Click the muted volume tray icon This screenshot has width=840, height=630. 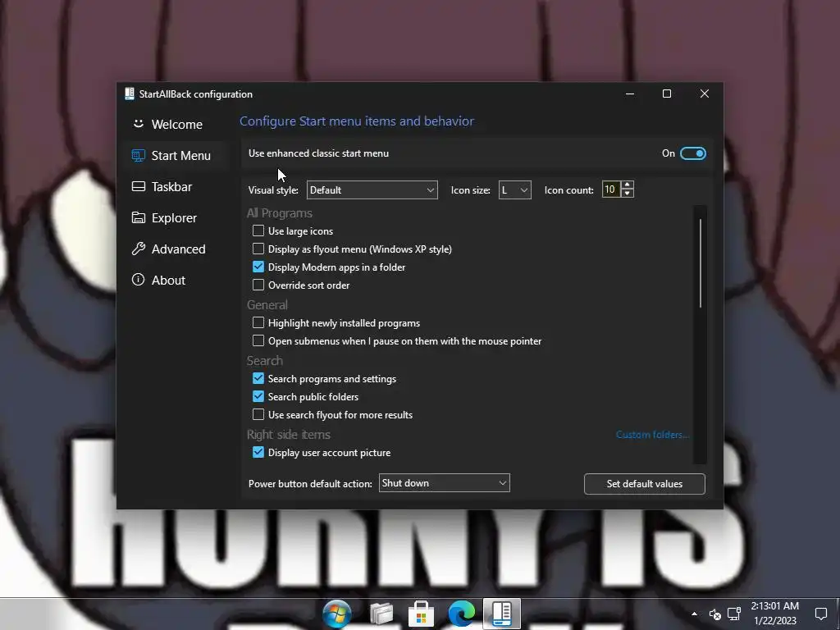coord(714,614)
